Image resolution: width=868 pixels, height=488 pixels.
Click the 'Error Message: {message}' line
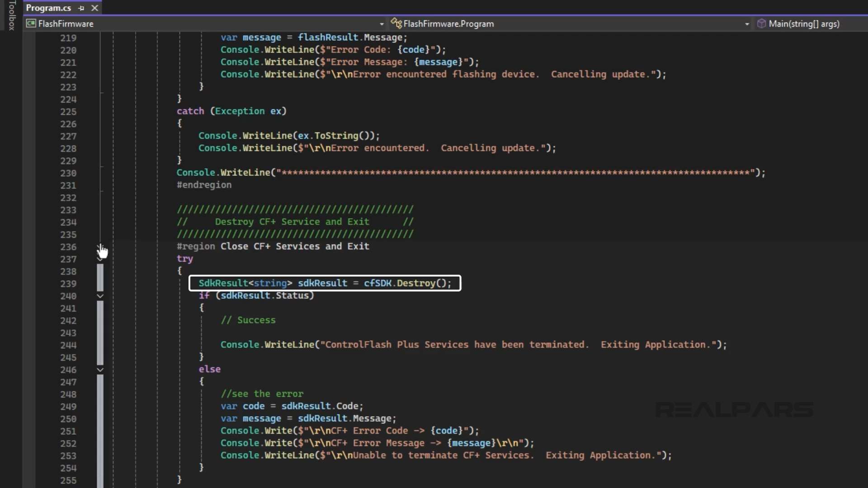349,62
